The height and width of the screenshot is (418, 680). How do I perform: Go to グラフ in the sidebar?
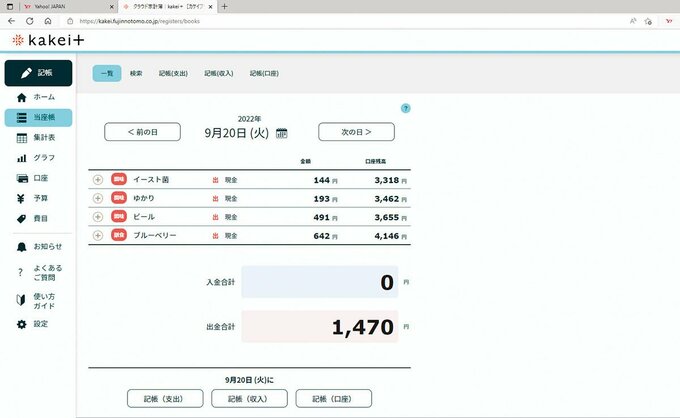pyautogui.click(x=37, y=158)
